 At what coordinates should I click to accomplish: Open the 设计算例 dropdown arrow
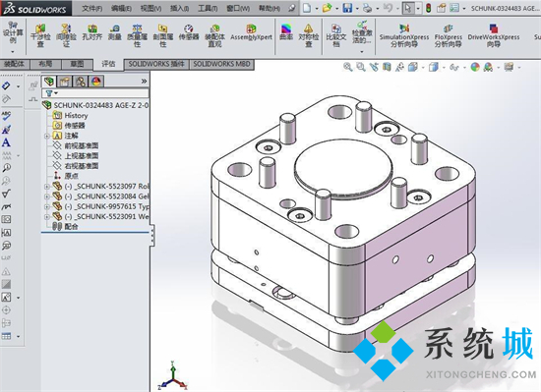point(13,52)
